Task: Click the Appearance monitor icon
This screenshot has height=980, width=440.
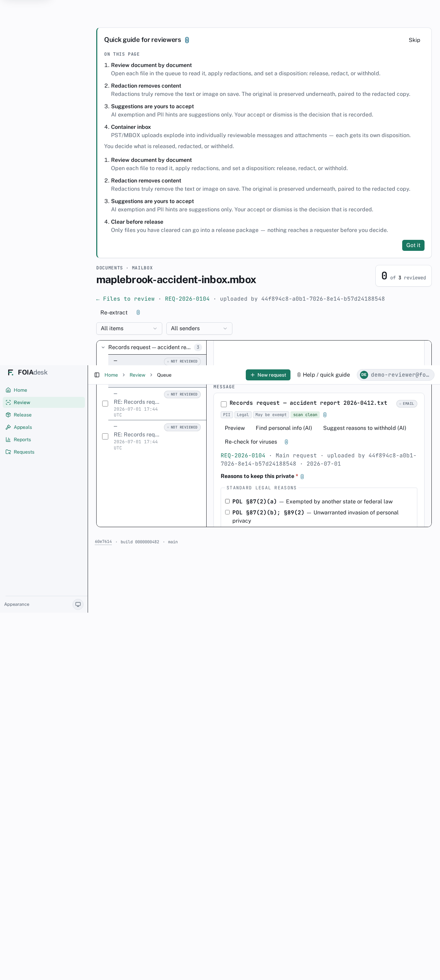Action: coord(78,604)
